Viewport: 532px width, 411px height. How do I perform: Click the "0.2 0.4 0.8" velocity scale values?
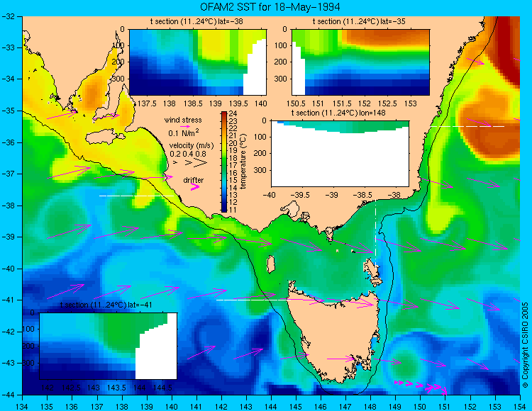(188, 154)
